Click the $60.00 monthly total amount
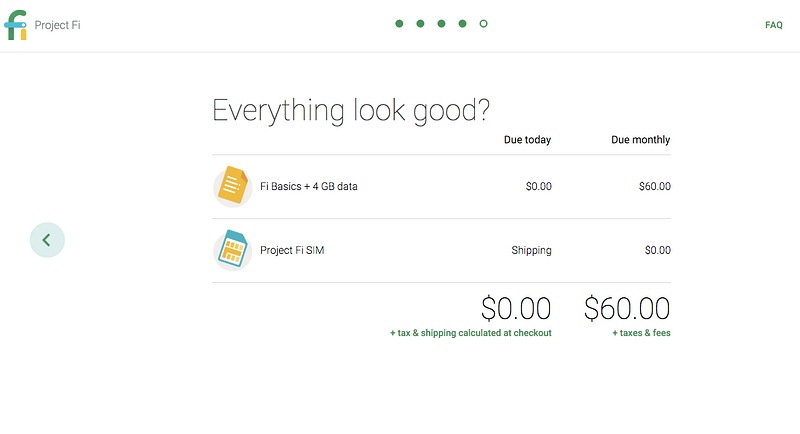 pyautogui.click(x=627, y=308)
